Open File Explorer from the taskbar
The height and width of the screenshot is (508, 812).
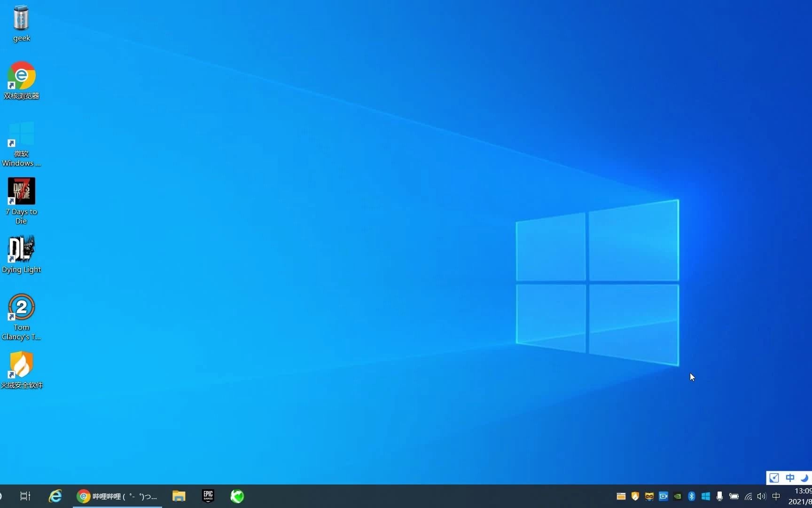[x=179, y=496]
